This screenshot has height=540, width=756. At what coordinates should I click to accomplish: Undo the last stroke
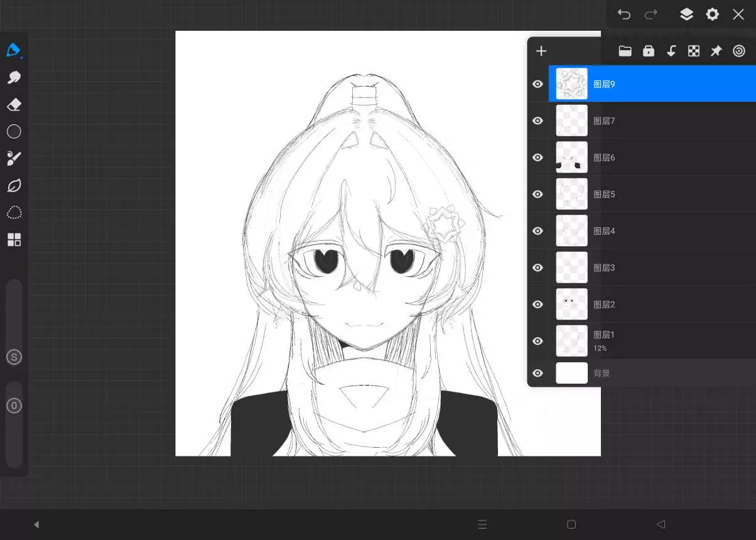624,14
